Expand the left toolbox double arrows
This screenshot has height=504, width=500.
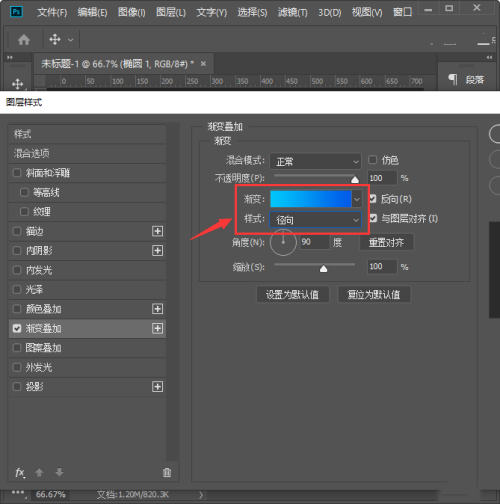(x=10, y=57)
